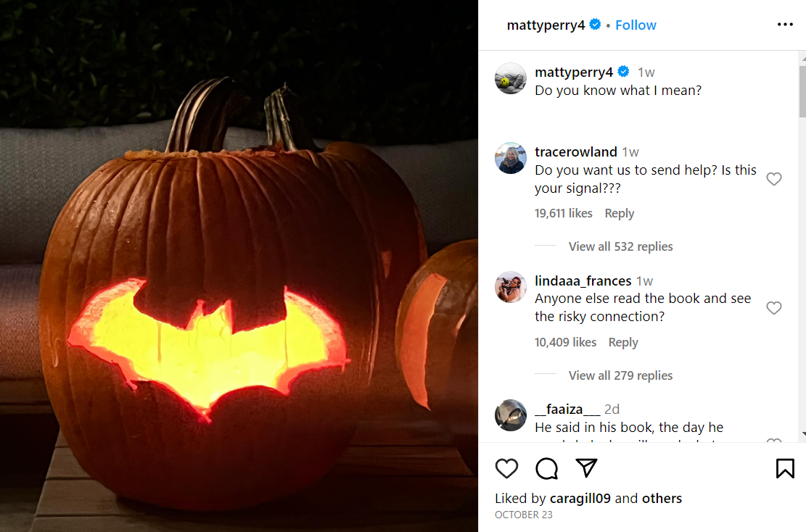806x532 pixels.
Task: Share the post via the paper plane icon
Action: pos(586,468)
